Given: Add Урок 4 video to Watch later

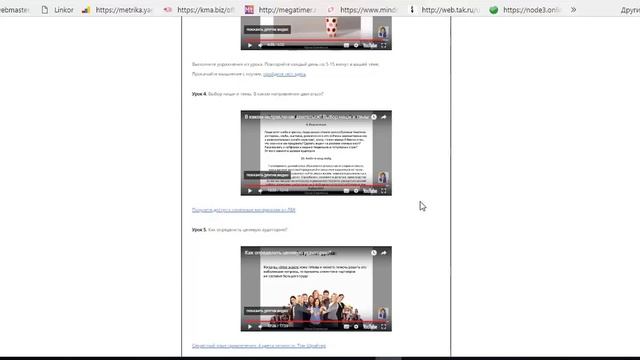Looking at the screenshot, I should (x=374, y=117).
